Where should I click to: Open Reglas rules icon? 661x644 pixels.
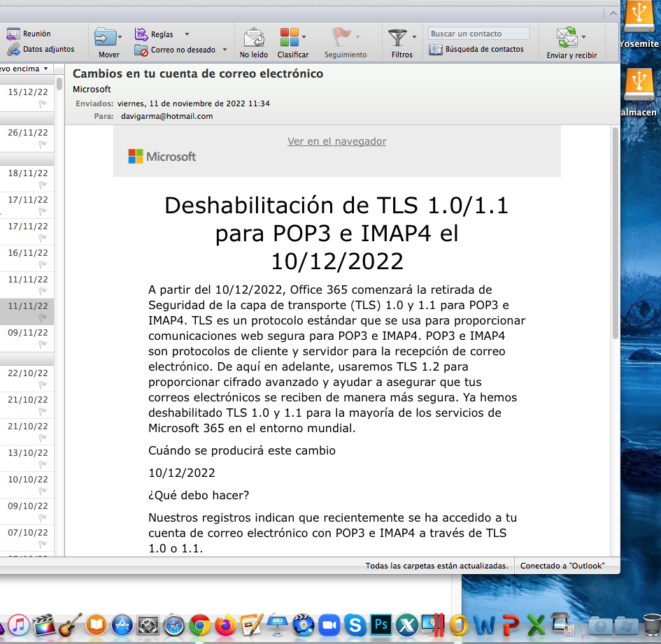(141, 34)
